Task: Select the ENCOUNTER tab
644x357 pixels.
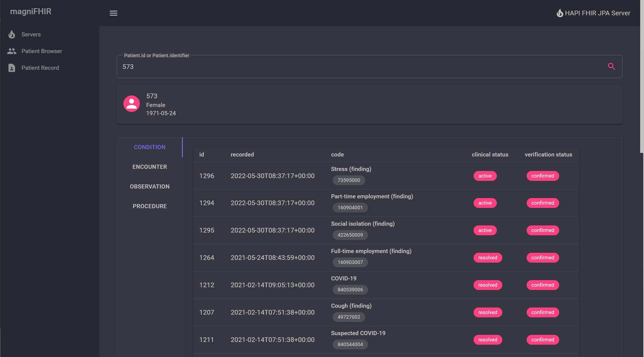Action: 149,167
